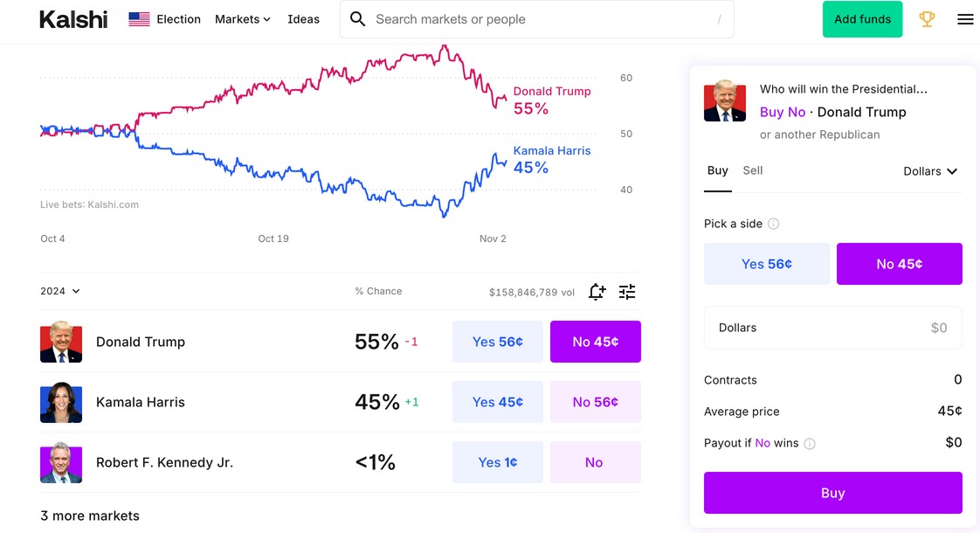Expand the Markets dropdown

[243, 19]
